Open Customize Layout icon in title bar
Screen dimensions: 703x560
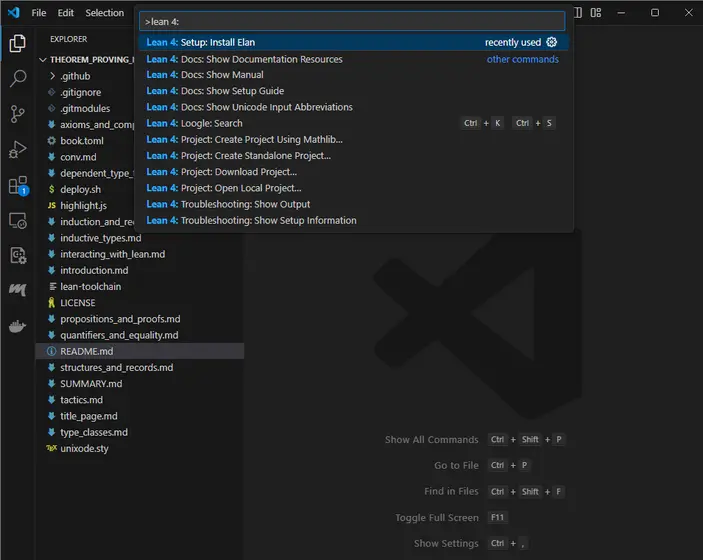coord(596,13)
